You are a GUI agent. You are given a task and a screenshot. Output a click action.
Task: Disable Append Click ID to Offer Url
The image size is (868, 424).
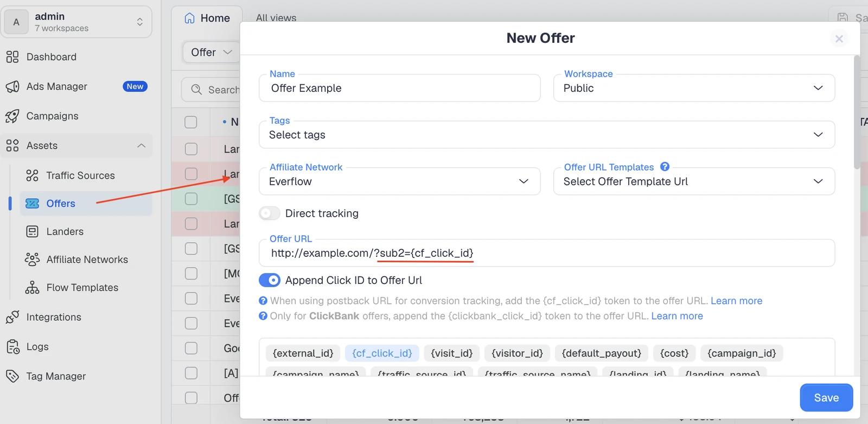[x=270, y=280]
